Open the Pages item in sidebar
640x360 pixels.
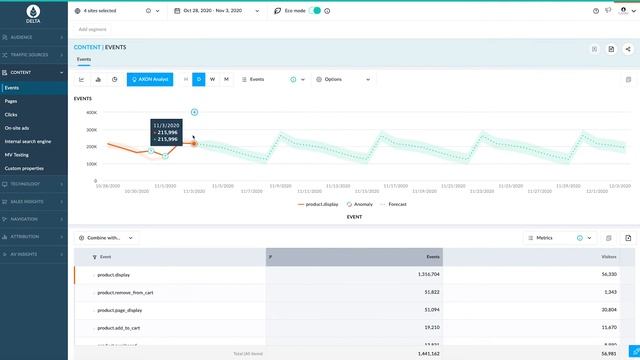[x=34, y=101]
